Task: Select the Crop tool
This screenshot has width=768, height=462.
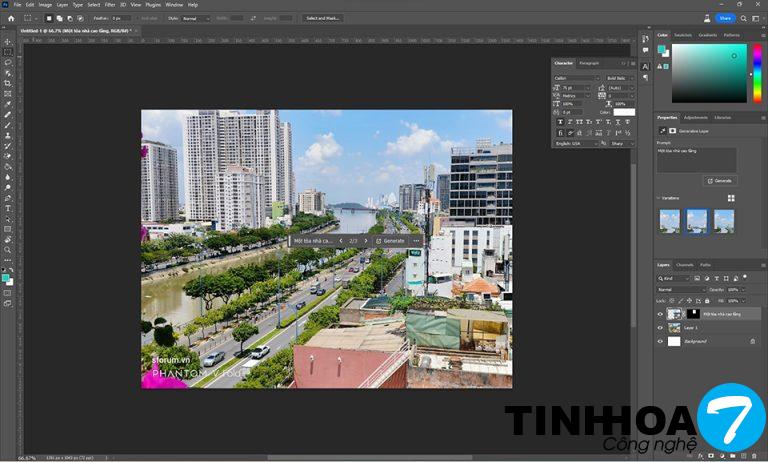Action: tap(8, 83)
